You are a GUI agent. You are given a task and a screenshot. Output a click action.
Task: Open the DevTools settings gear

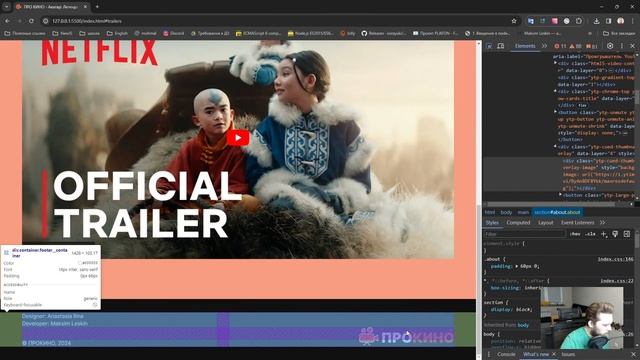click(610, 46)
